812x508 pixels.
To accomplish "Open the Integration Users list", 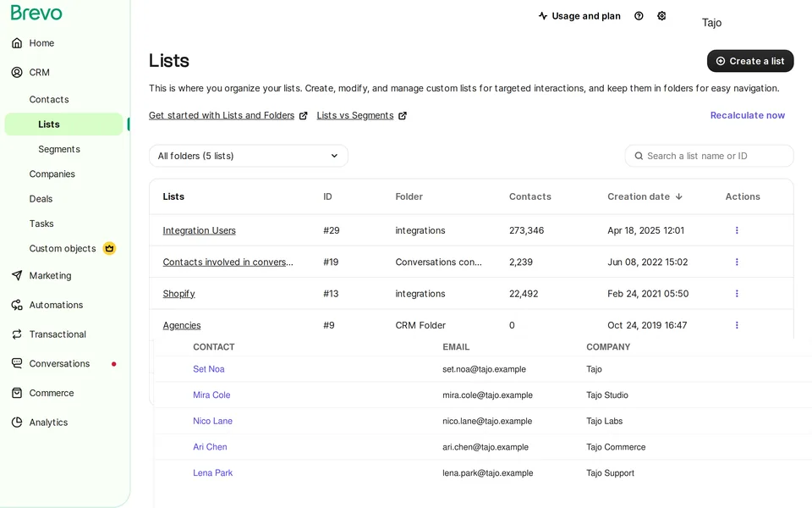I will coord(200,230).
